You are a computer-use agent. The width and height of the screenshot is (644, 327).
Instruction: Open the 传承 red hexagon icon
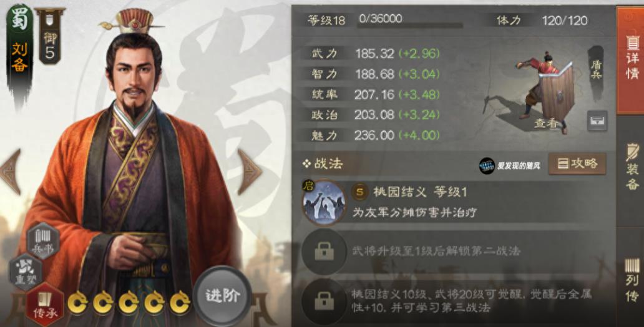44,305
